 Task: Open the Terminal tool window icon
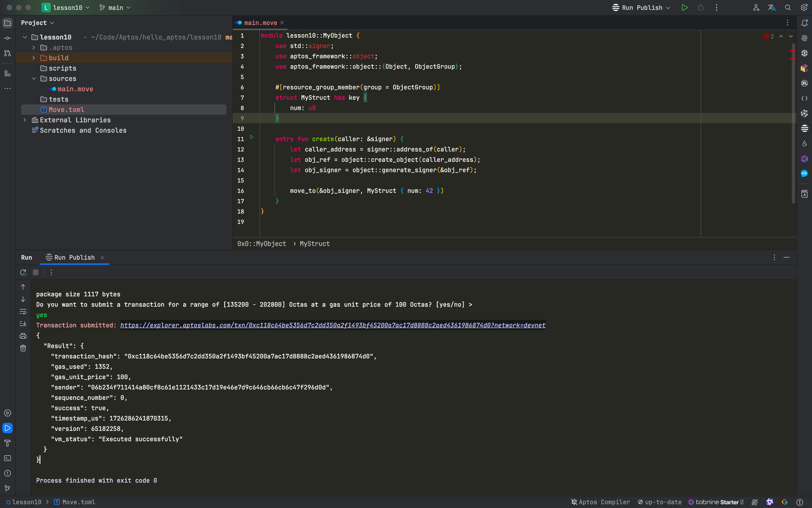[7, 458]
